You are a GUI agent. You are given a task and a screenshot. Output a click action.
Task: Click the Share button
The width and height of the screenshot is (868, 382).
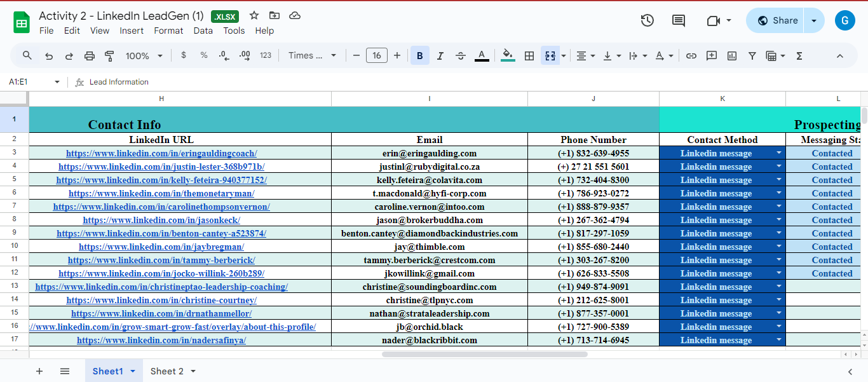[x=776, y=20]
